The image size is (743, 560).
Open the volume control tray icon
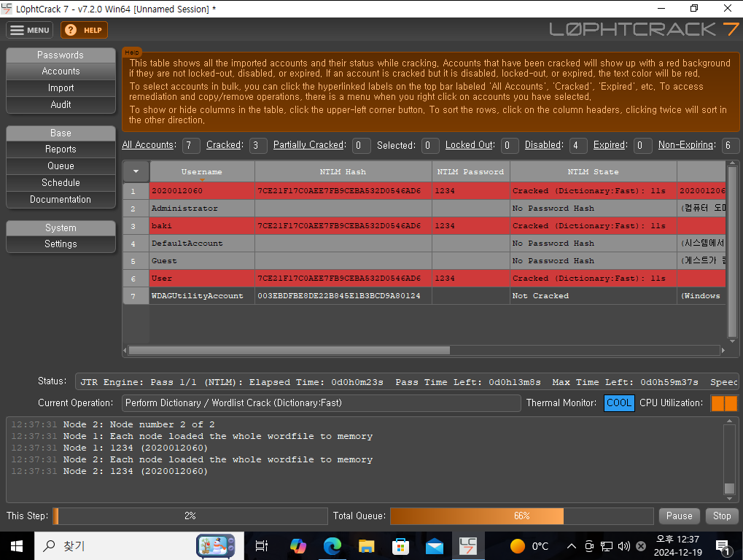623,546
